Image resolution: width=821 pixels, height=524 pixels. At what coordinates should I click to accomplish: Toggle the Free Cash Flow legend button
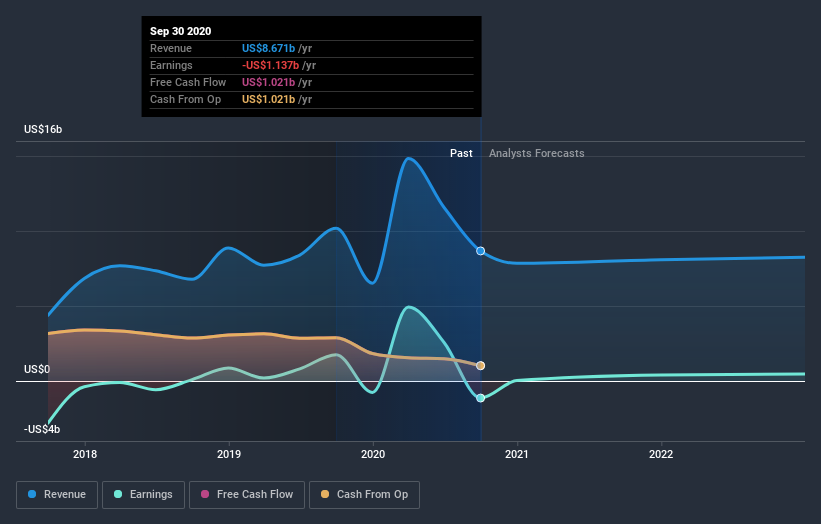click(247, 495)
